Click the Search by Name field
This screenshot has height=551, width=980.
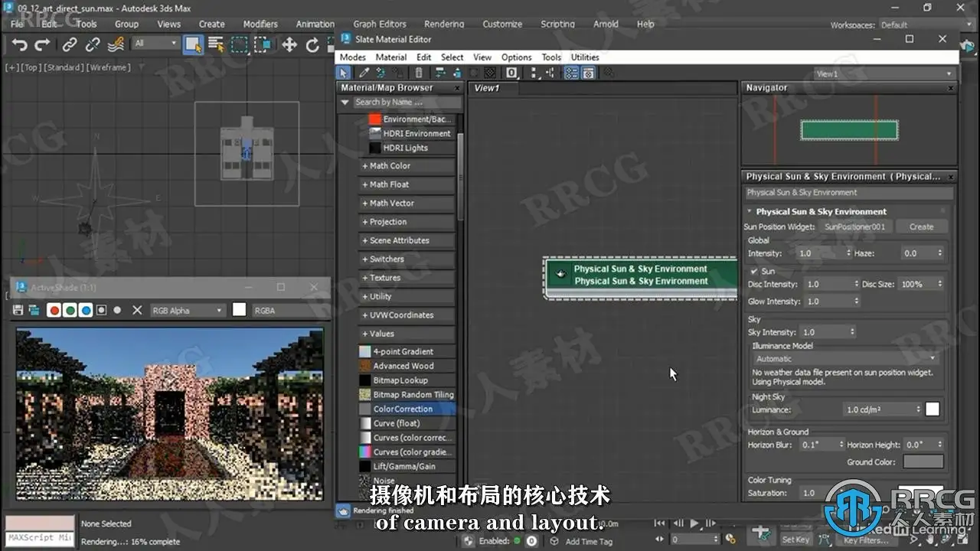click(x=407, y=102)
